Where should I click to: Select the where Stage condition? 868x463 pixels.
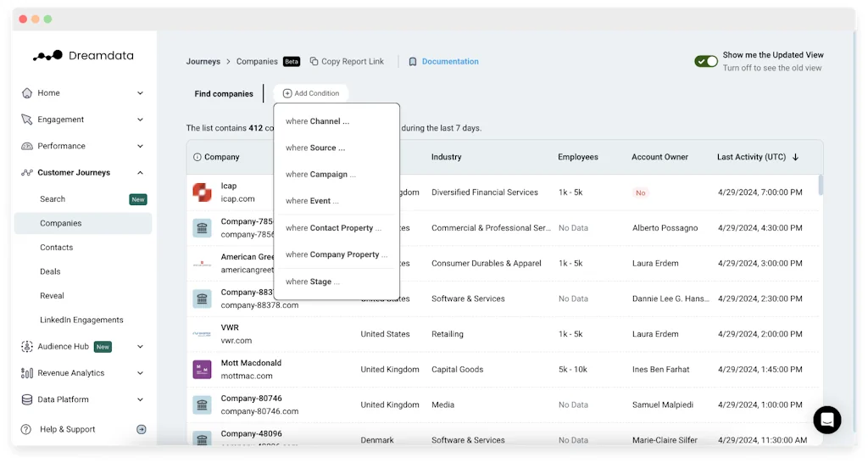[x=337, y=282]
